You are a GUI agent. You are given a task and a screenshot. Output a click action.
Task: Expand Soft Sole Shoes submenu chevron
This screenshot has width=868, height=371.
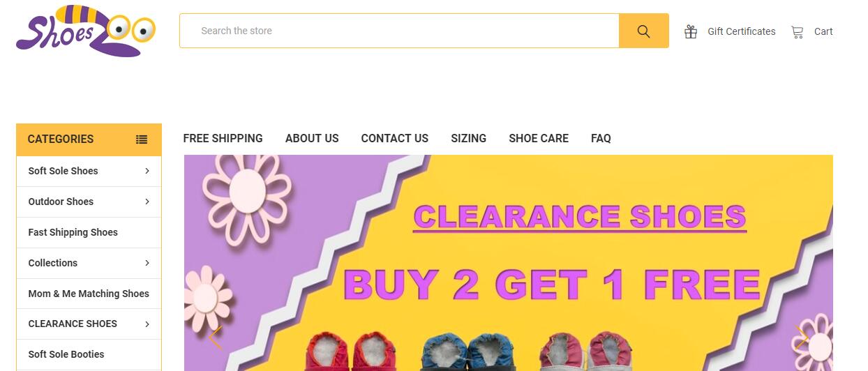147,171
